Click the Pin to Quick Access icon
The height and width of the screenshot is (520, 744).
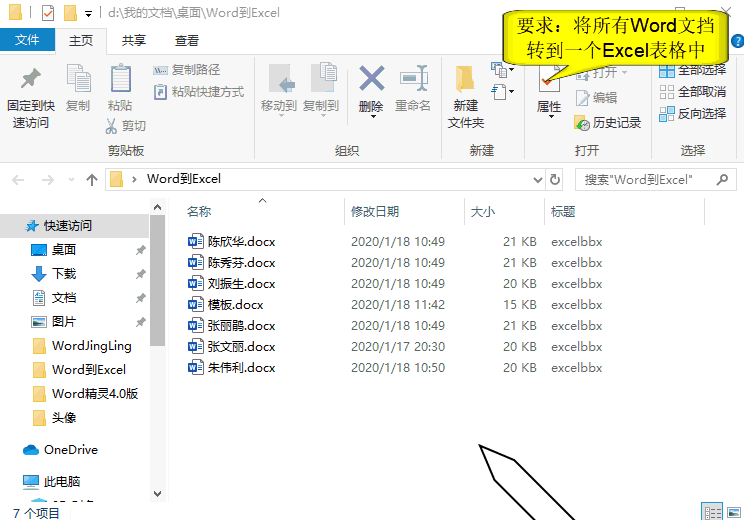pyautogui.click(x=31, y=80)
